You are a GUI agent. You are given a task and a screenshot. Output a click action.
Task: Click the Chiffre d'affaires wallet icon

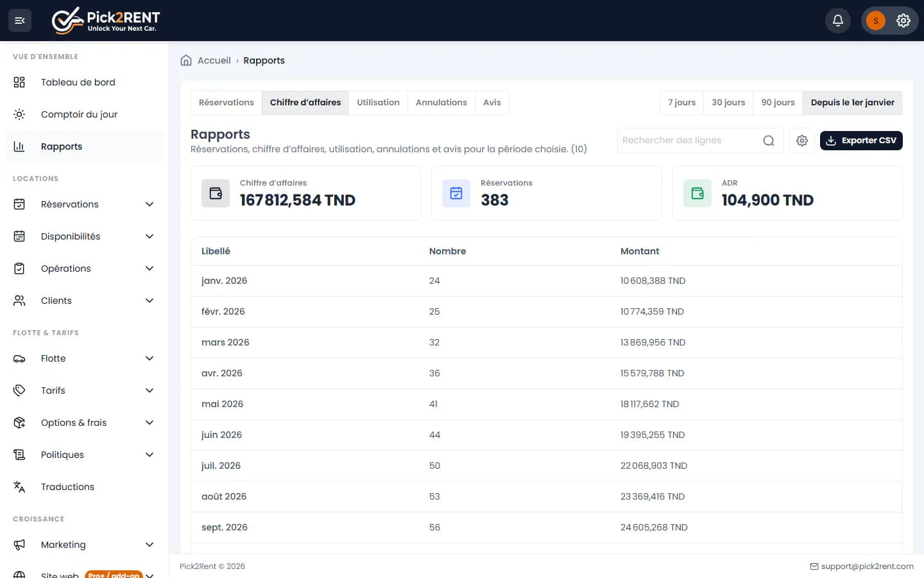(216, 193)
